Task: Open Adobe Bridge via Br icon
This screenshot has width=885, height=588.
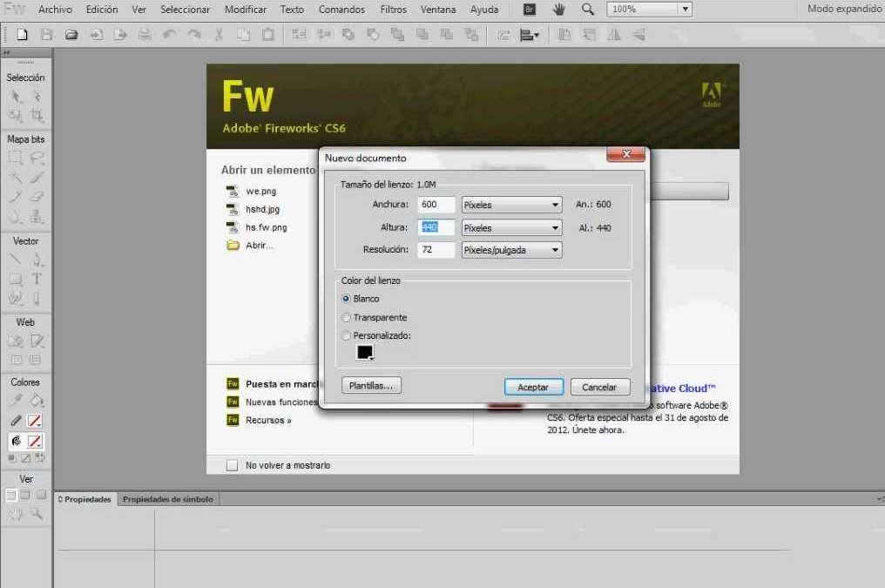Action: (530, 9)
